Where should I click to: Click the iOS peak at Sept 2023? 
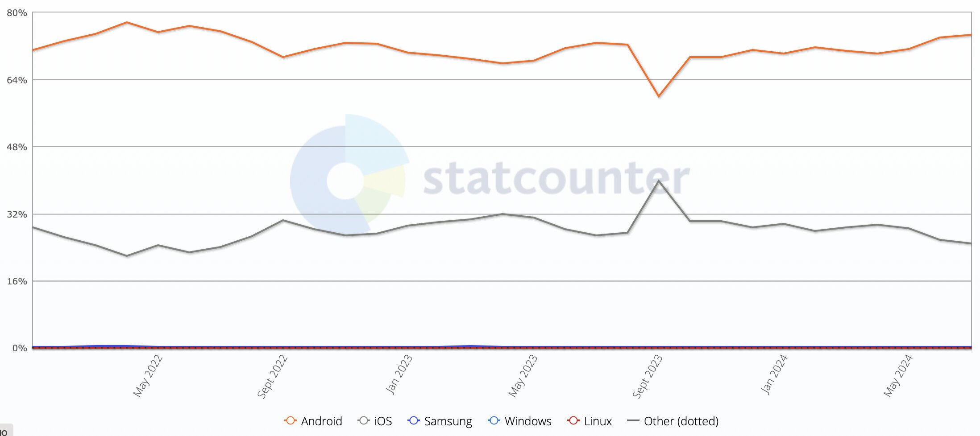point(659,181)
